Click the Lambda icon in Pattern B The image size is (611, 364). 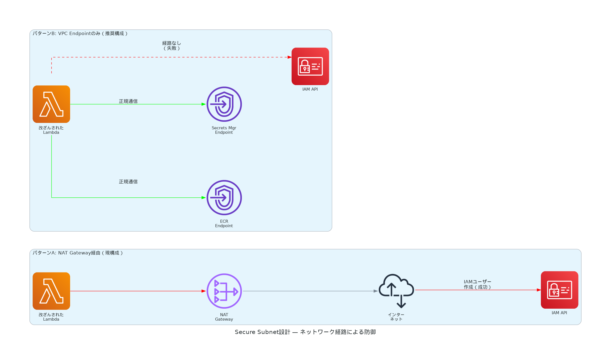point(51,104)
